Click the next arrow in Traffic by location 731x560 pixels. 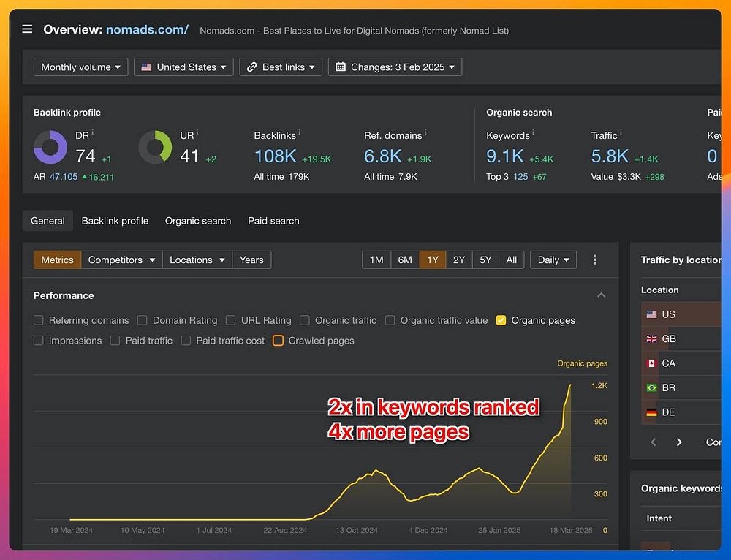point(679,442)
